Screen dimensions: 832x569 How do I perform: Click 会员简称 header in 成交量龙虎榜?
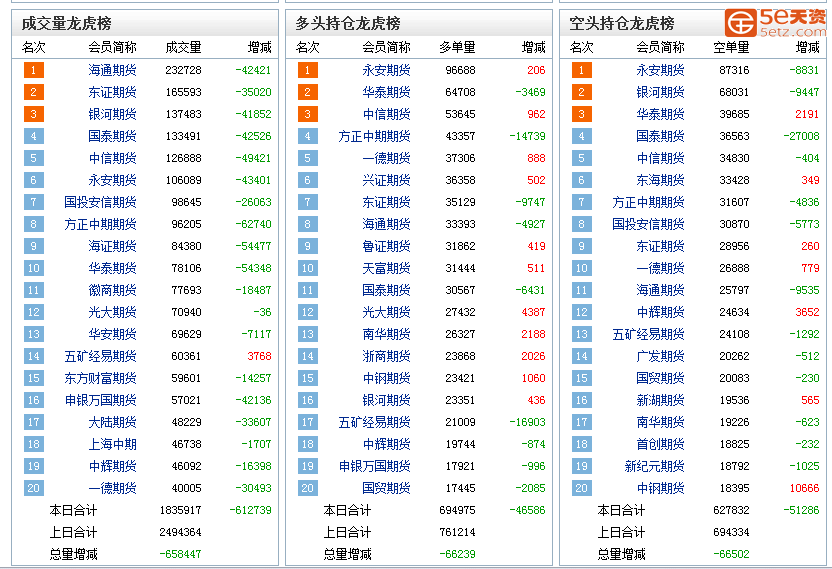click(x=112, y=48)
